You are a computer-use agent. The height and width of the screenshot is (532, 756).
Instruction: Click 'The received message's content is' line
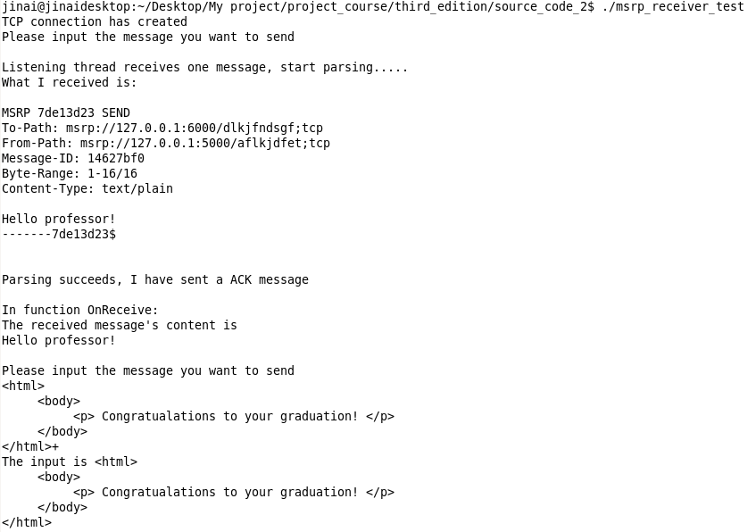pos(120,325)
